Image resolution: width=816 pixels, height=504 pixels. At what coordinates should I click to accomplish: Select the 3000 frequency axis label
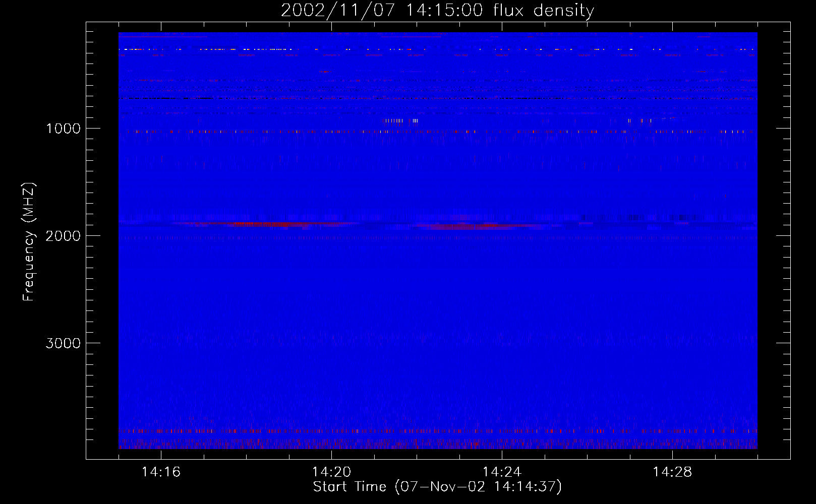coord(63,343)
